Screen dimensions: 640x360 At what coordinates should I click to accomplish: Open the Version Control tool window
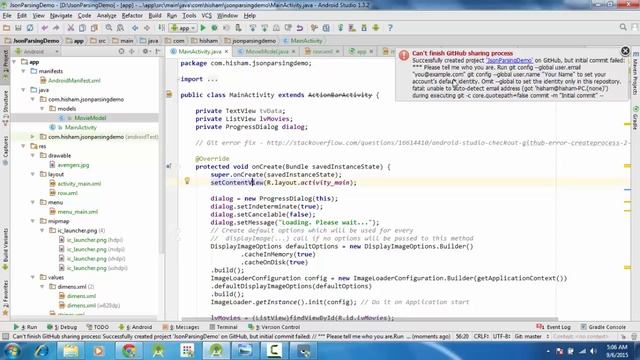coord(274,327)
